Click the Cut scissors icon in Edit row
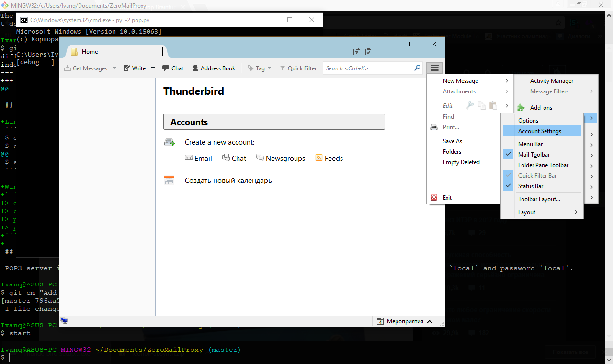613x364 pixels. click(470, 105)
